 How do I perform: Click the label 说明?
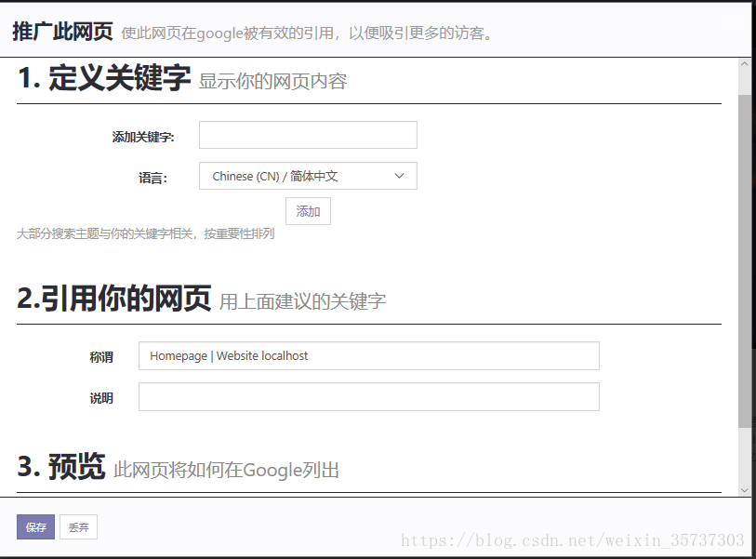tap(101, 398)
